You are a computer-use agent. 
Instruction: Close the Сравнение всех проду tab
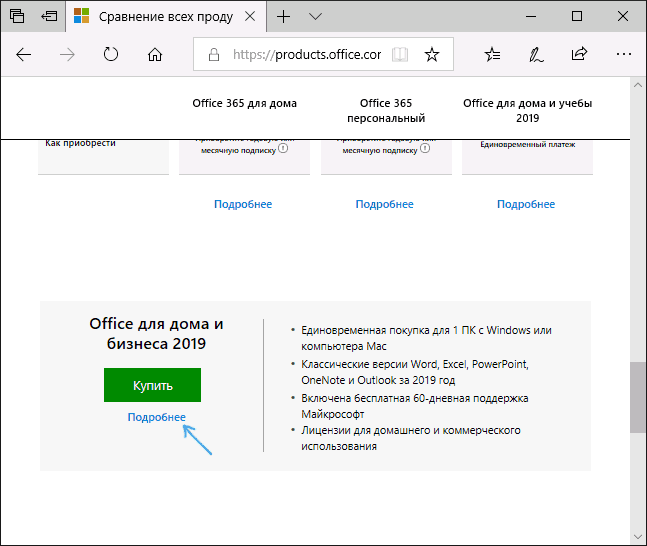(x=250, y=16)
